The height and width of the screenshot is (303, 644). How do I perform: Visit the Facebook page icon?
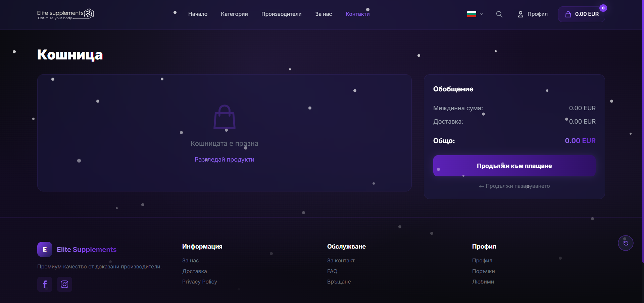tap(45, 284)
